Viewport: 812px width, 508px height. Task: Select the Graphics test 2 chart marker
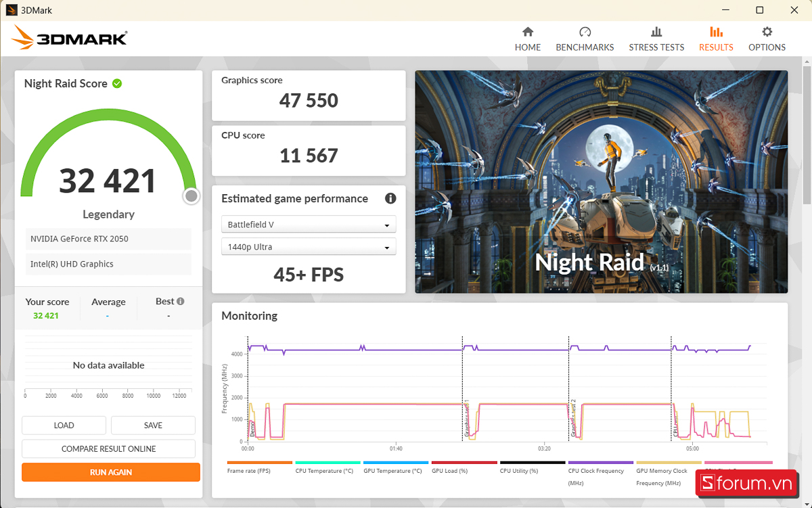tap(572, 419)
